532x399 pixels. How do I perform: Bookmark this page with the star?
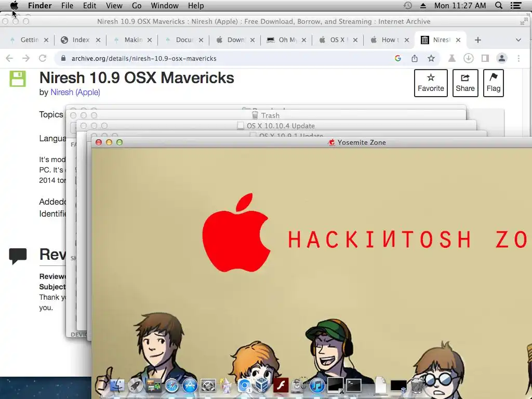point(431,58)
